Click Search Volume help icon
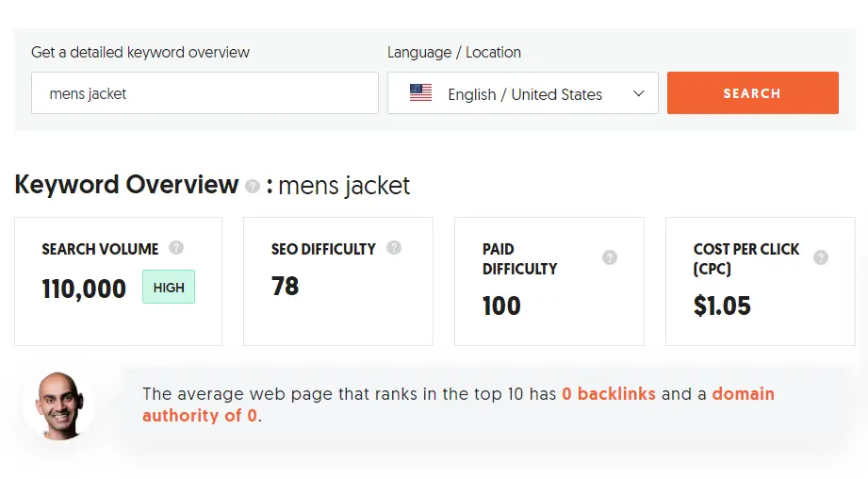The image size is (868, 479). pos(176,248)
